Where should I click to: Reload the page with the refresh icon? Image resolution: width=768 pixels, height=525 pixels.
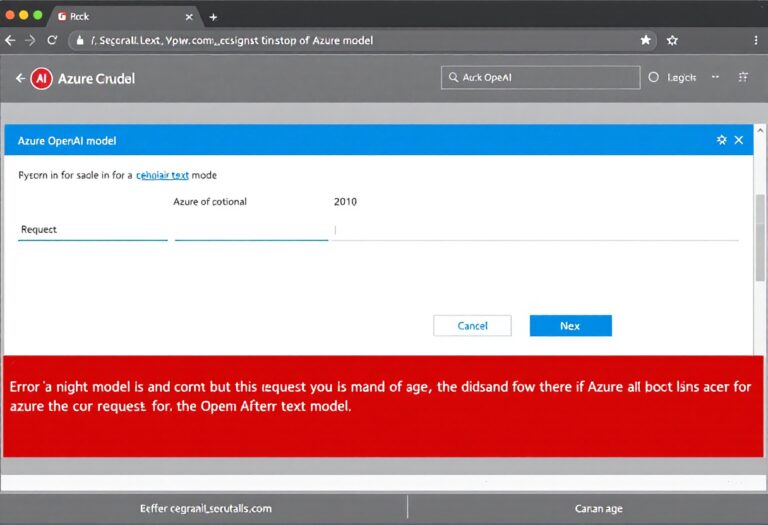click(x=52, y=40)
